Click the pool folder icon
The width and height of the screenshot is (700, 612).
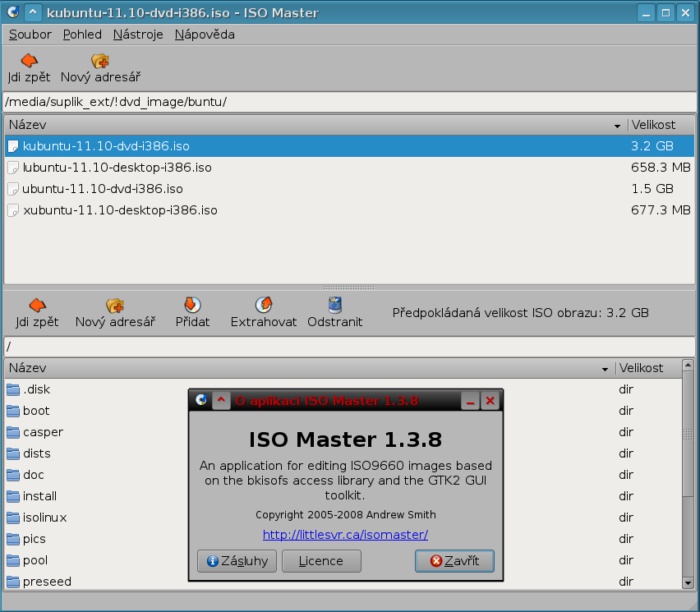(13, 561)
